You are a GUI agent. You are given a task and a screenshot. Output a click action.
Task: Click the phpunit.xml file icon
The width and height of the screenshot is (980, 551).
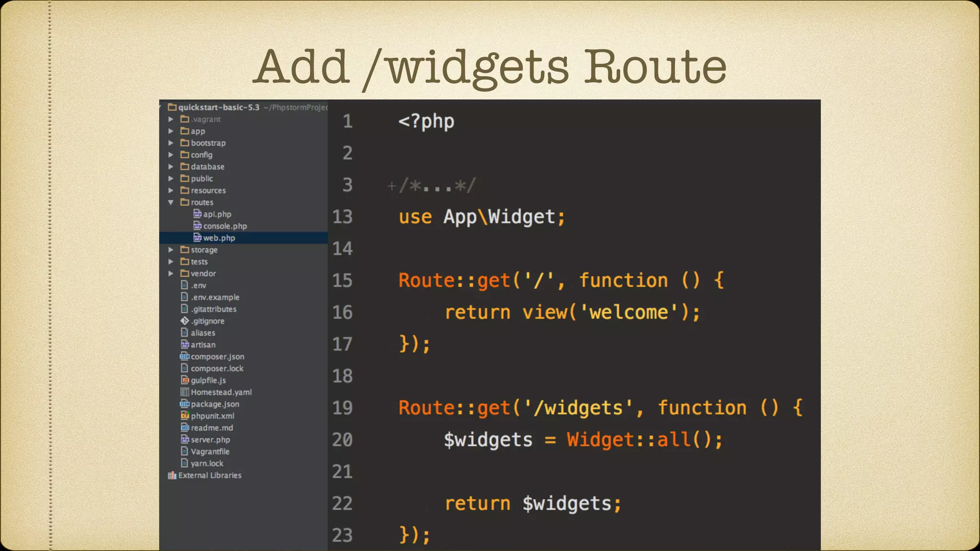point(185,416)
